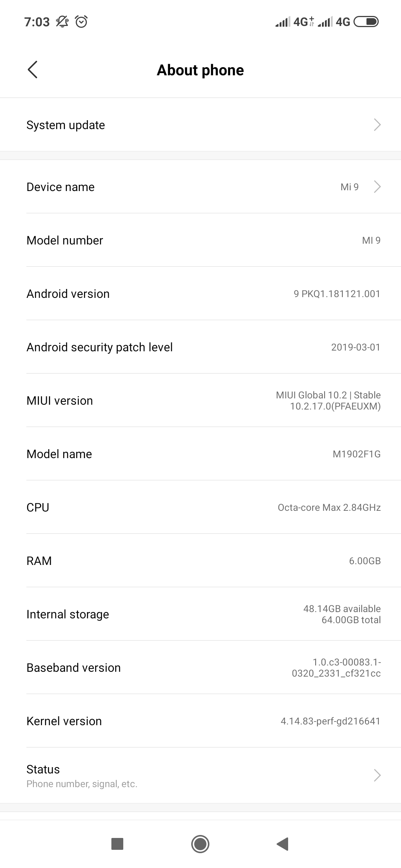Tap the CPU info row
401x868 pixels.
click(x=200, y=507)
